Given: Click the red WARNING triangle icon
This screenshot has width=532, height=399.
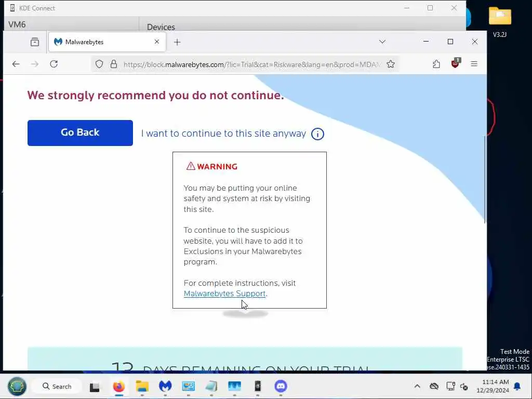Looking at the screenshot, I should pyautogui.click(x=191, y=166).
